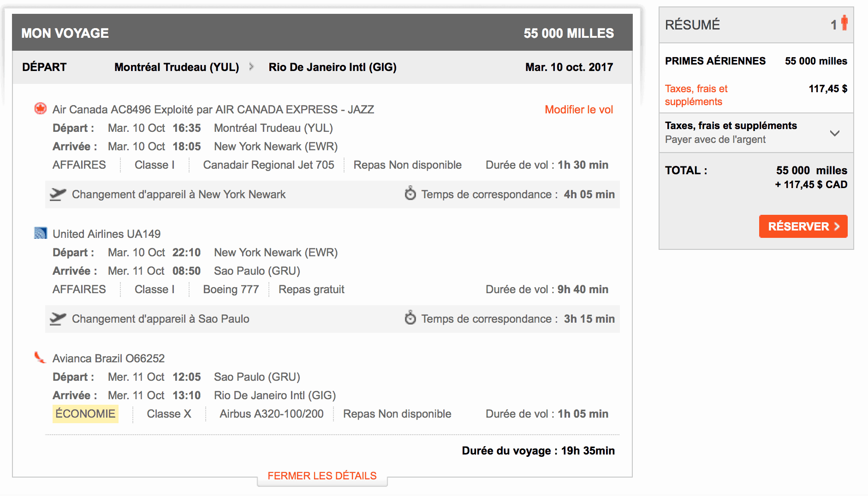Click the aircraft change icon at New York Newark
This screenshot has width=868, height=496.
(x=57, y=194)
